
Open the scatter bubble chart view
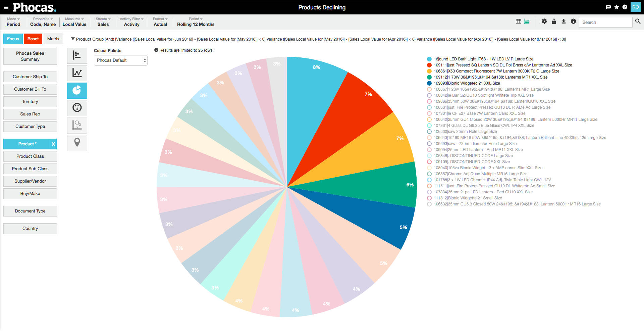[77, 125]
